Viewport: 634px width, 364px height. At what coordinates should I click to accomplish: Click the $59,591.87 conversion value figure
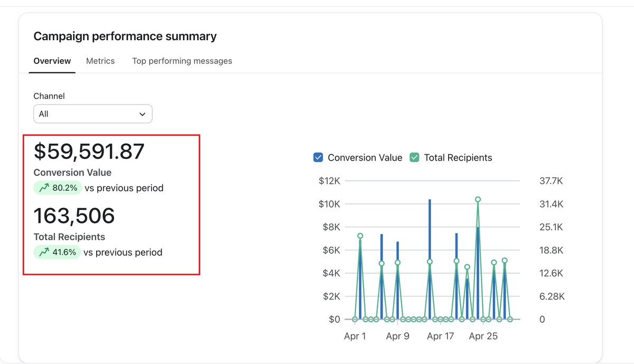[x=89, y=152]
